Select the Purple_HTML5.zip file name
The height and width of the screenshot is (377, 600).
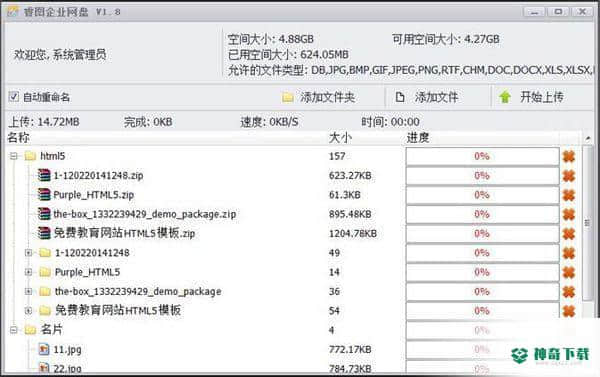pyautogui.click(x=94, y=195)
